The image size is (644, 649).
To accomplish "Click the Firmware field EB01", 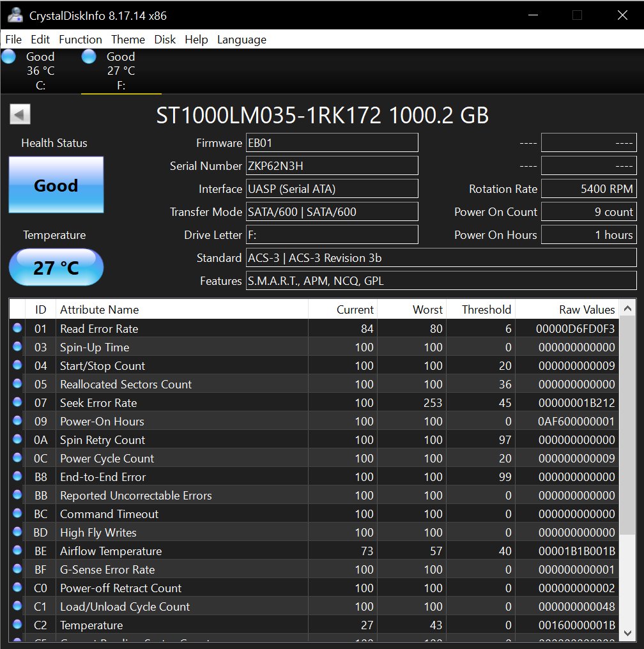I will click(332, 143).
